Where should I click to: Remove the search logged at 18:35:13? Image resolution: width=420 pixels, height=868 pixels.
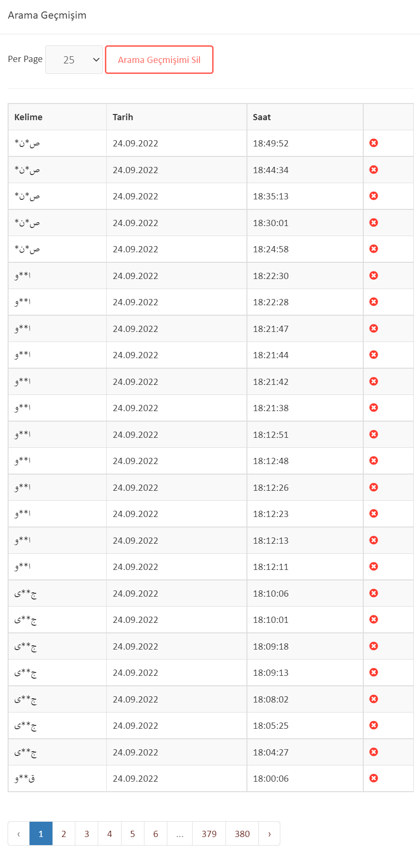[x=374, y=196]
